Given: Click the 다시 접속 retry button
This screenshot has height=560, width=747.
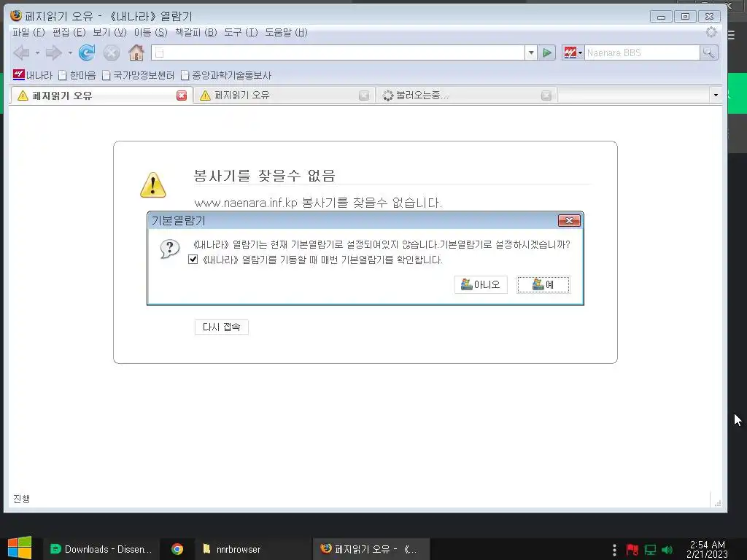Looking at the screenshot, I should tap(222, 327).
